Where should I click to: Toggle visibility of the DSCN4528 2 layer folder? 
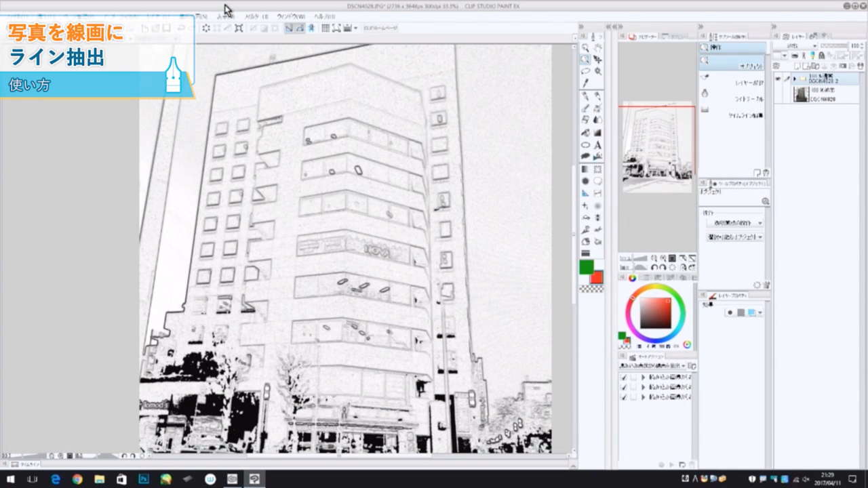[x=778, y=79]
